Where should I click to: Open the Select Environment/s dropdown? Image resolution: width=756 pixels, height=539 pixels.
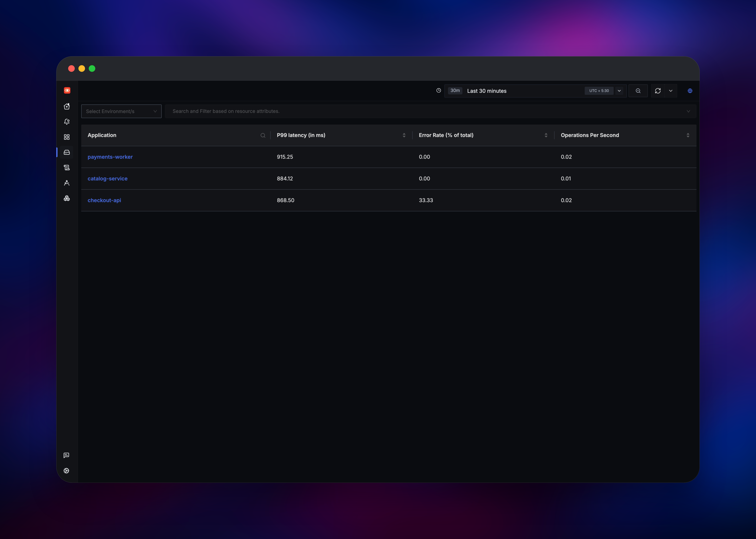coord(122,111)
